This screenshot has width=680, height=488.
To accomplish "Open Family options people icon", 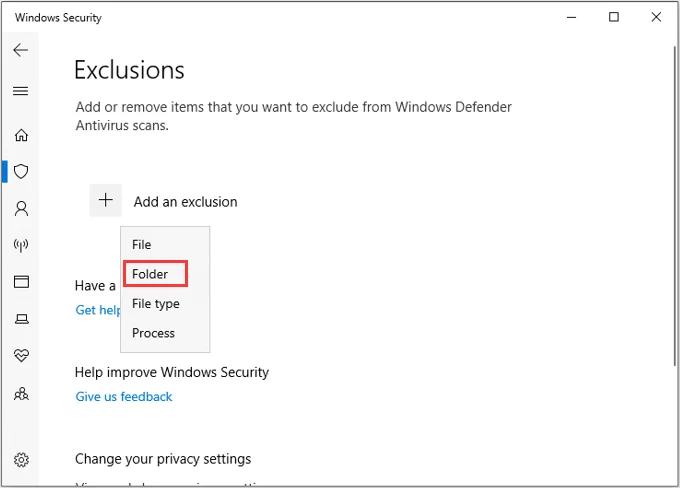I will pos(21,394).
